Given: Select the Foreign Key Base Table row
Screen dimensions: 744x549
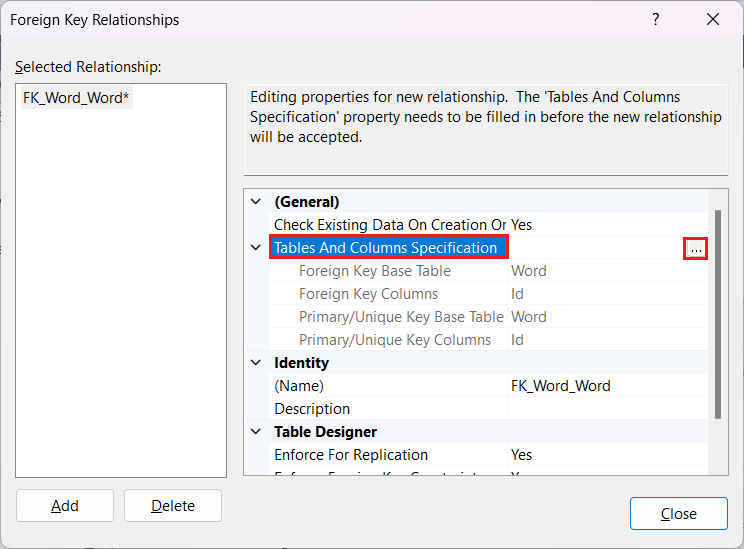Looking at the screenshot, I should pos(488,270).
